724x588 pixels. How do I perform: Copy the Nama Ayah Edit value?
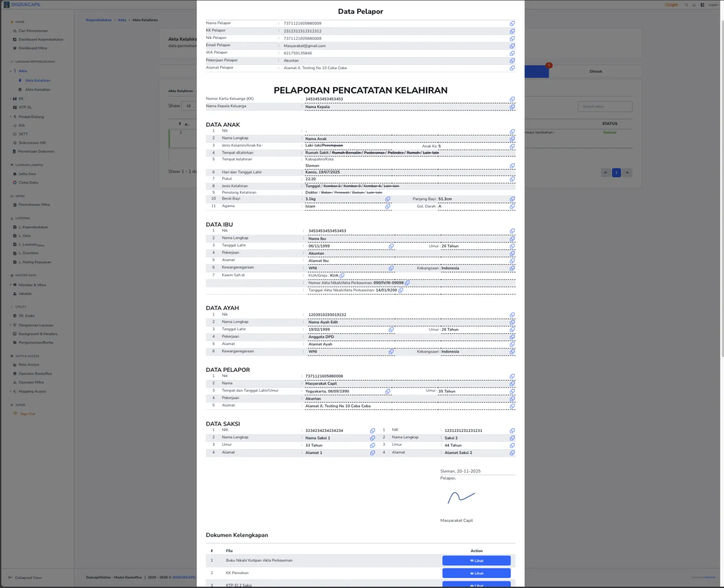pyautogui.click(x=512, y=322)
